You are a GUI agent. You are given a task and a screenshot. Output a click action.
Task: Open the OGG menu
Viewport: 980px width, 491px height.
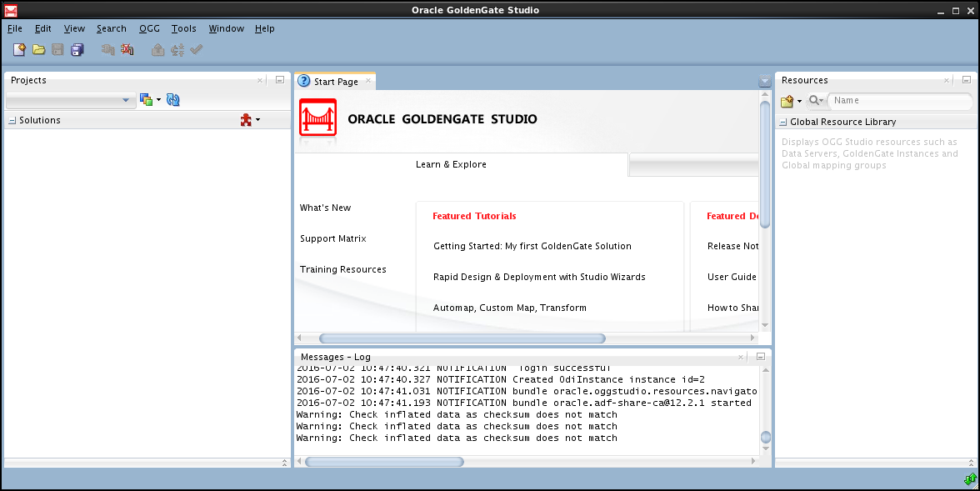pyautogui.click(x=149, y=28)
